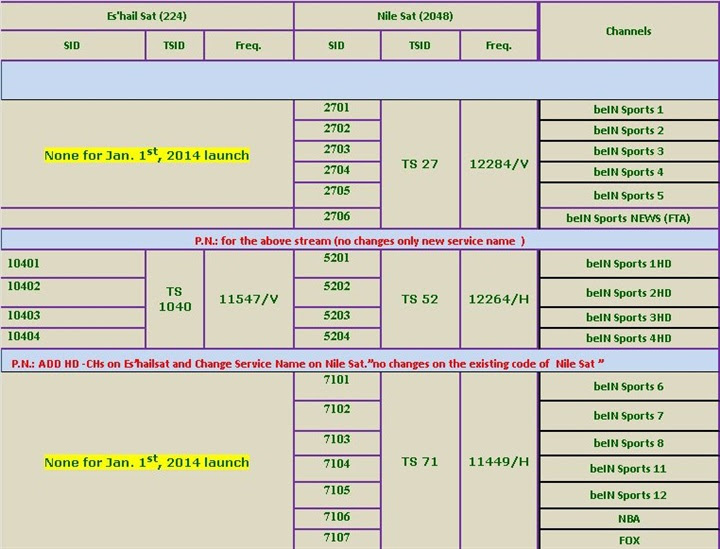Viewport: 720px width, 549px height.
Task: Click frequency 11449/H cell
Action: click(499, 461)
